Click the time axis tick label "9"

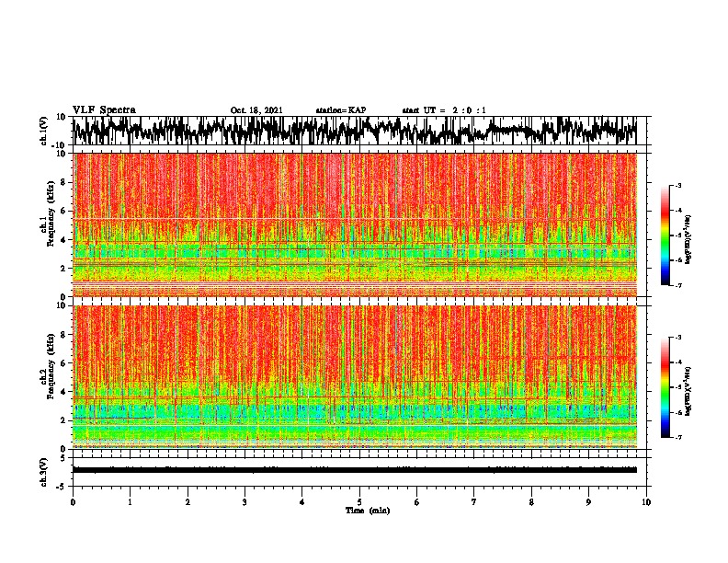(x=588, y=502)
